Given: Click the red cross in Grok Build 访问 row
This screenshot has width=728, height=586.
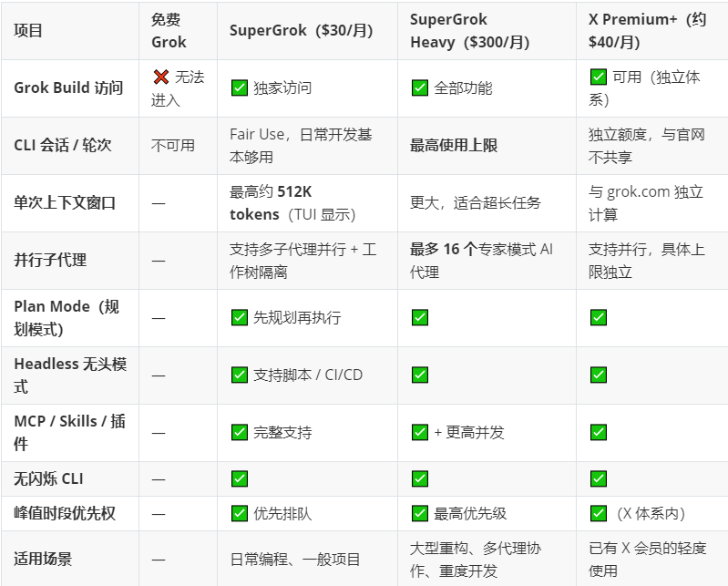Looking at the screenshot, I should (x=161, y=77).
